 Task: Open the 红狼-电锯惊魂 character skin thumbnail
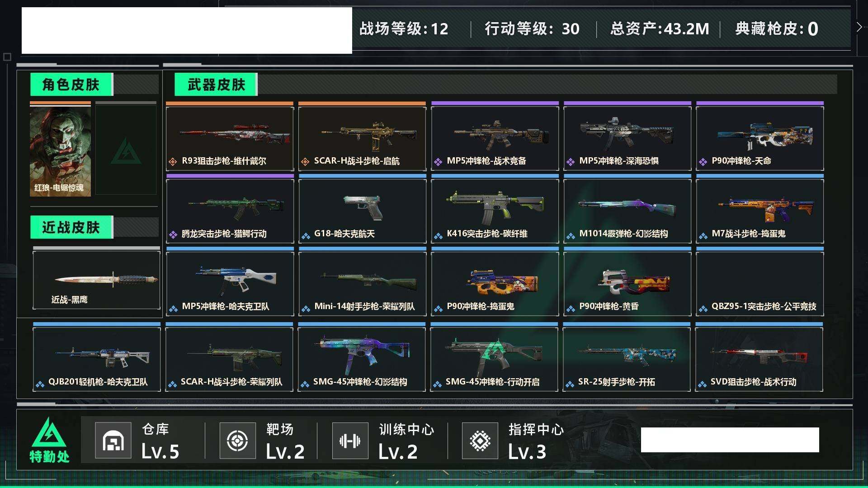(60, 149)
